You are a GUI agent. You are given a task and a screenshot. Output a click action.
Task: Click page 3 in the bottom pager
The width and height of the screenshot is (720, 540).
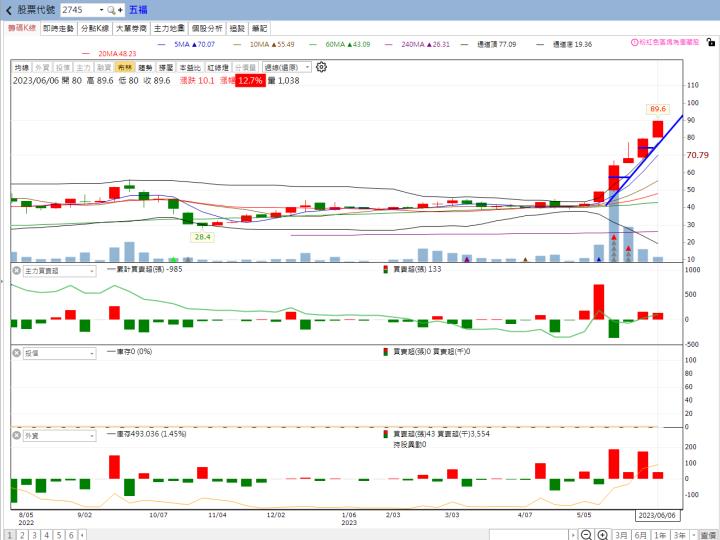[x=32, y=535]
